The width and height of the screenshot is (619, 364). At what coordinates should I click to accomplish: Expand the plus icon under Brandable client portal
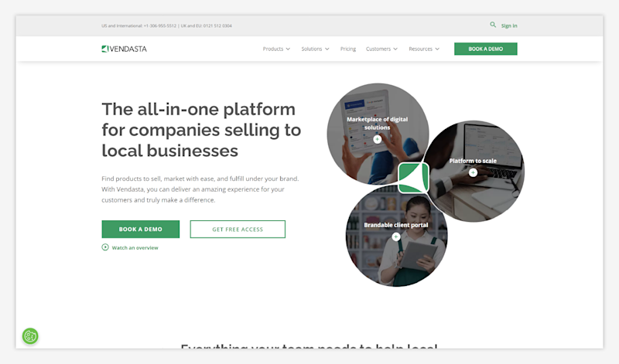[396, 236]
